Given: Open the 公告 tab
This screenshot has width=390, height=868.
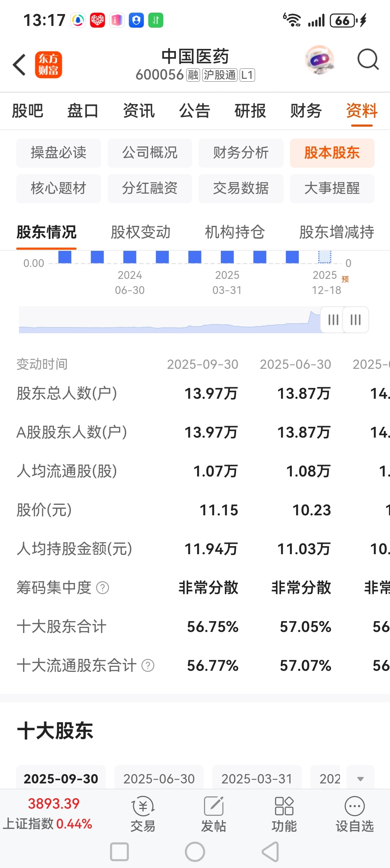Looking at the screenshot, I should pyautogui.click(x=195, y=110).
